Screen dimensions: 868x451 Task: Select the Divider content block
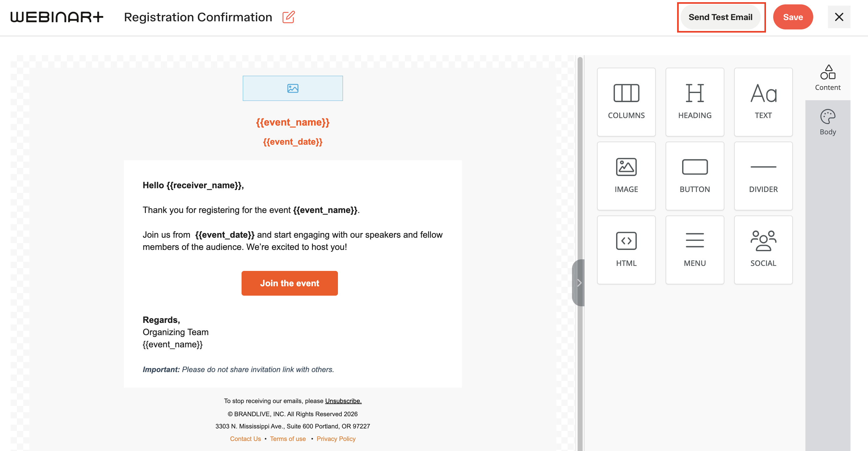pos(763,176)
